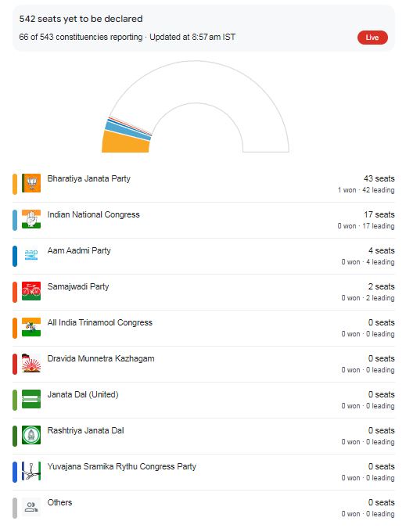
Task: Click the Samajwadi Party bicycle logo
Action: [31, 291]
